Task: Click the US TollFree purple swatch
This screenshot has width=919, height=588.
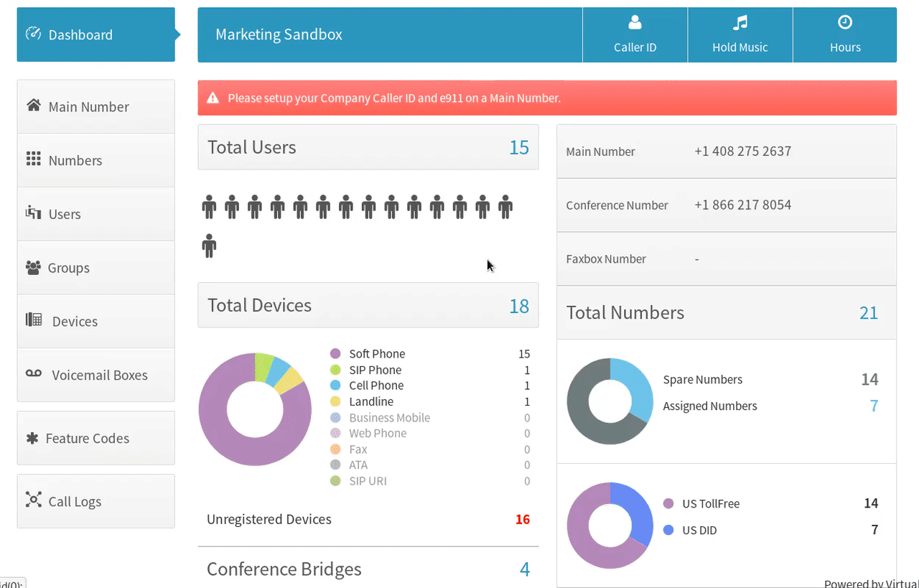Action: coord(668,503)
